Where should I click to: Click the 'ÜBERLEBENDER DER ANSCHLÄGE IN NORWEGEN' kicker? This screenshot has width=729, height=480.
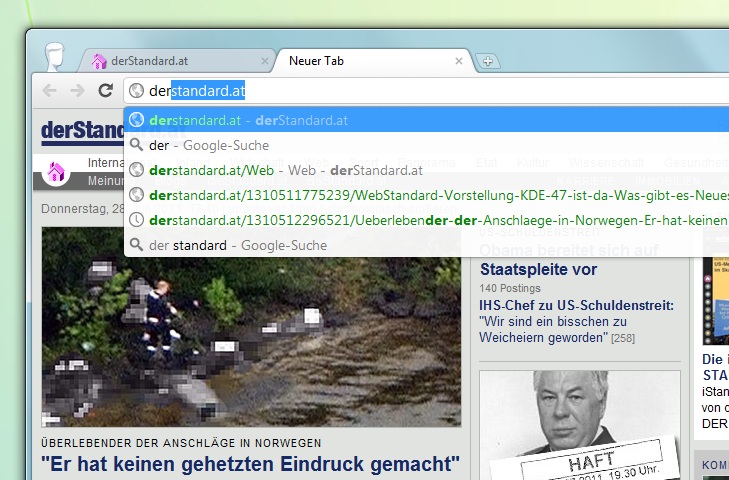[181, 443]
